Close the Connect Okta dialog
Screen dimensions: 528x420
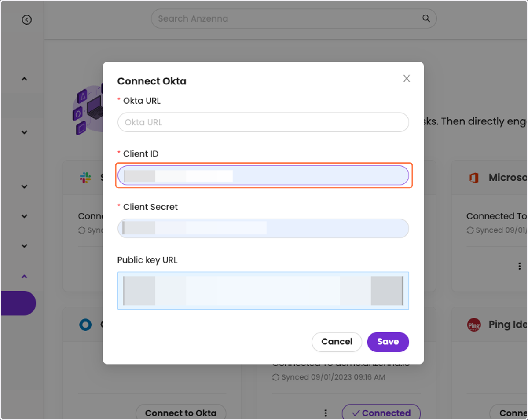point(407,79)
